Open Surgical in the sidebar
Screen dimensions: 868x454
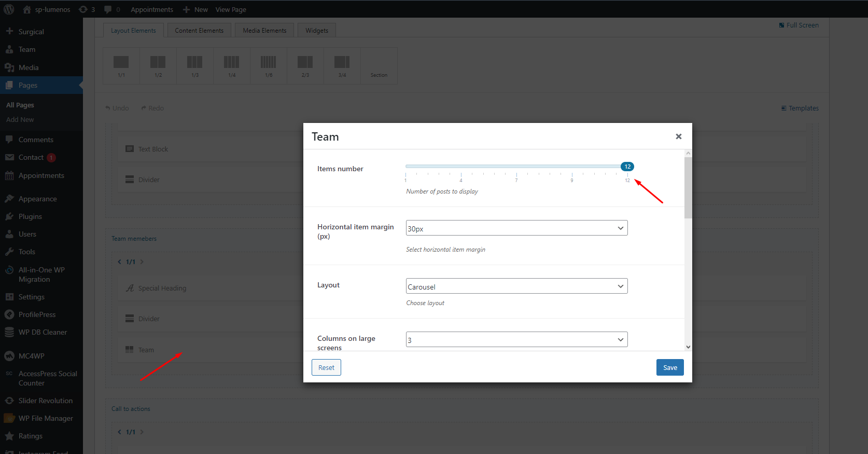[x=41, y=32]
